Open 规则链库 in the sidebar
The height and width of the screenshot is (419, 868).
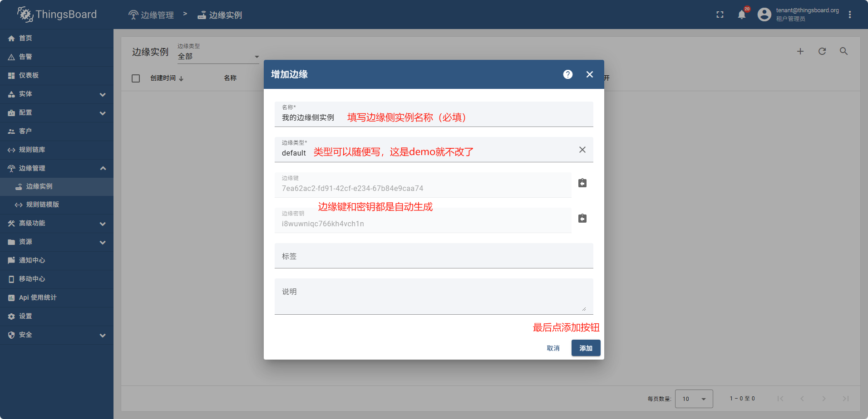pyautogui.click(x=32, y=150)
